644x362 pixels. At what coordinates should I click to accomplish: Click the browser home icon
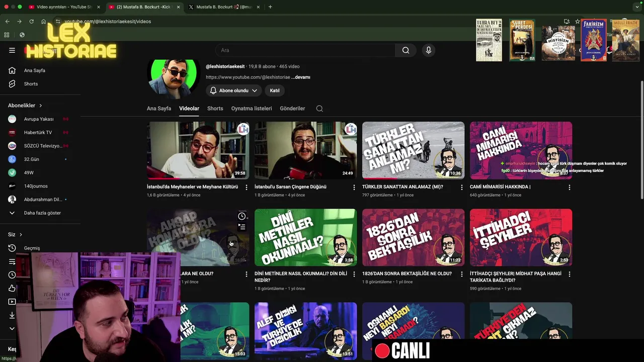(44, 22)
